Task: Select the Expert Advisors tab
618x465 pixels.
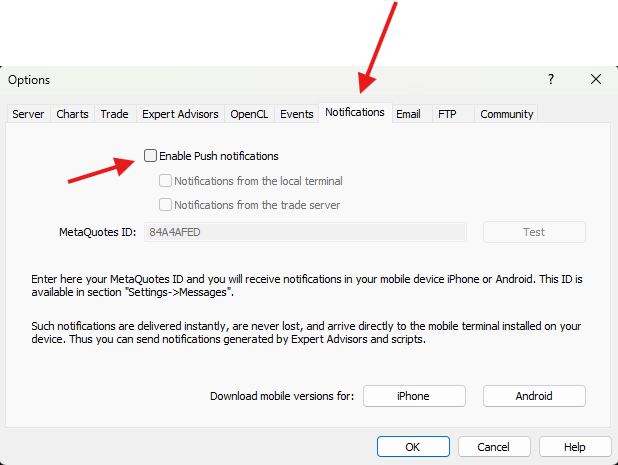Action: 180,114
